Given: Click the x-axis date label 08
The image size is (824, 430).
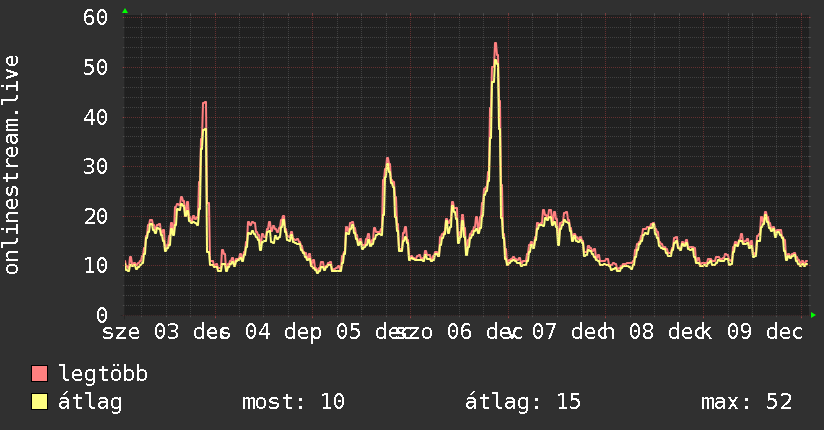Looking at the screenshot, I should (x=642, y=332).
